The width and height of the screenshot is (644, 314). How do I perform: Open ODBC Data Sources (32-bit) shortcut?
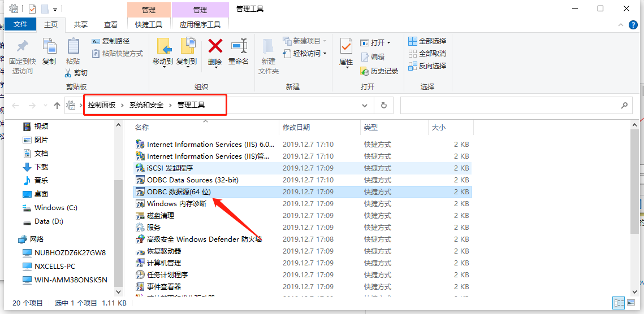tap(192, 180)
